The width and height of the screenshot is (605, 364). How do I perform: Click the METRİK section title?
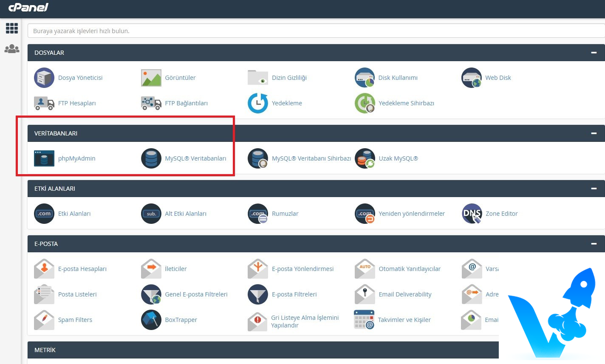click(x=45, y=350)
